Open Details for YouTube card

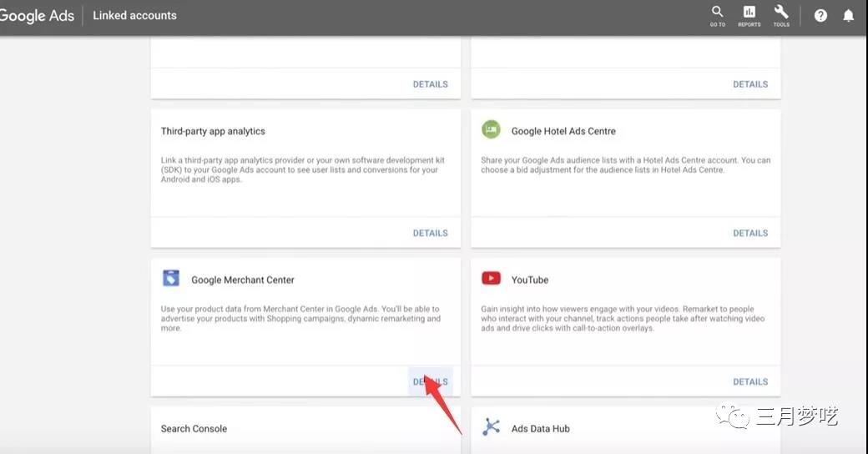(x=750, y=381)
